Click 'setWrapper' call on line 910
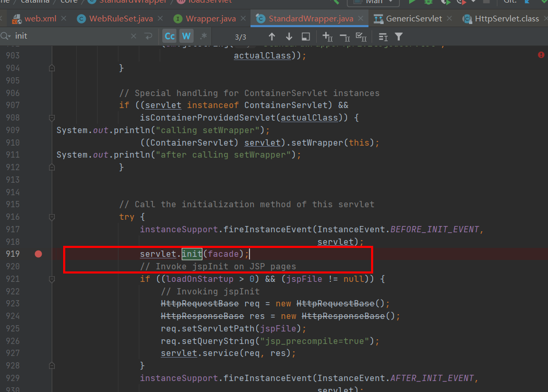 [x=317, y=142]
